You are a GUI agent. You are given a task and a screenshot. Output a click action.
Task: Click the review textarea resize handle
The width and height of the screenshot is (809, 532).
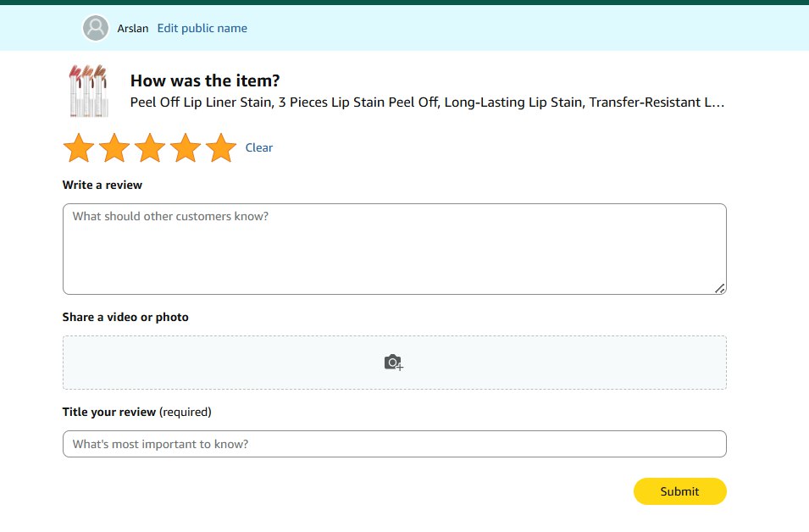pos(719,288)
